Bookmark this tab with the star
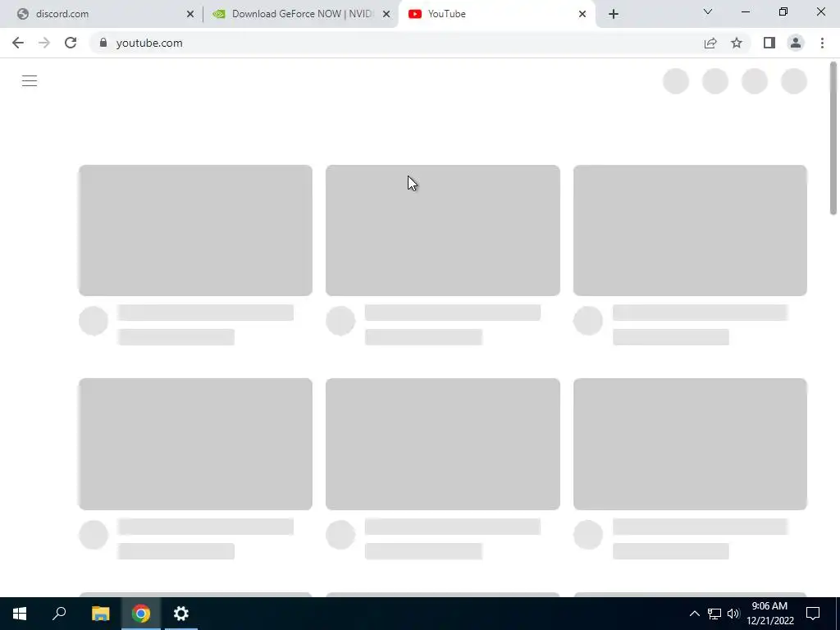The height and width of the screenshot is (630, 840). (x=737, y=43)
